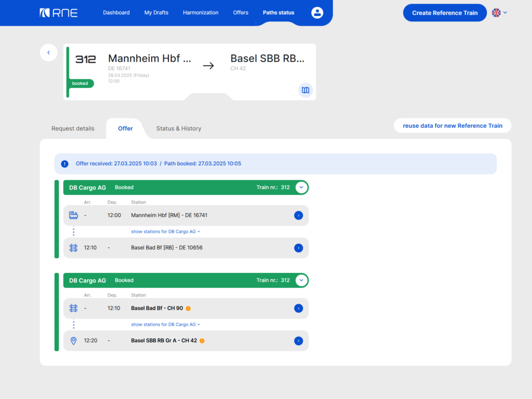This screenshot has height=399, width=532.
Task: Click Create Reference Train button
Action: click(x=445, y=13)
